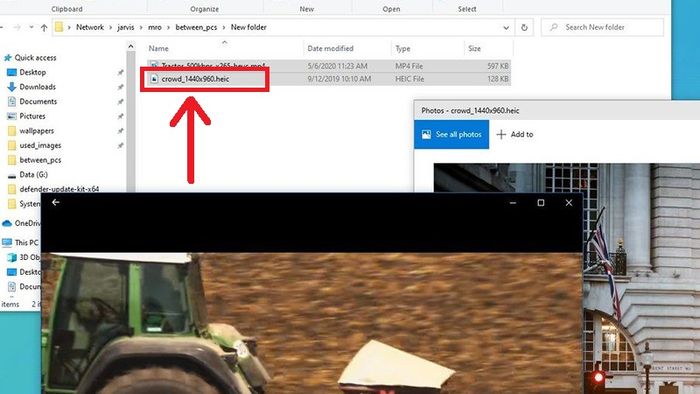Open wallpapers folder in sidebar
This screenshot has height=394, width=700.
(37, 131)
